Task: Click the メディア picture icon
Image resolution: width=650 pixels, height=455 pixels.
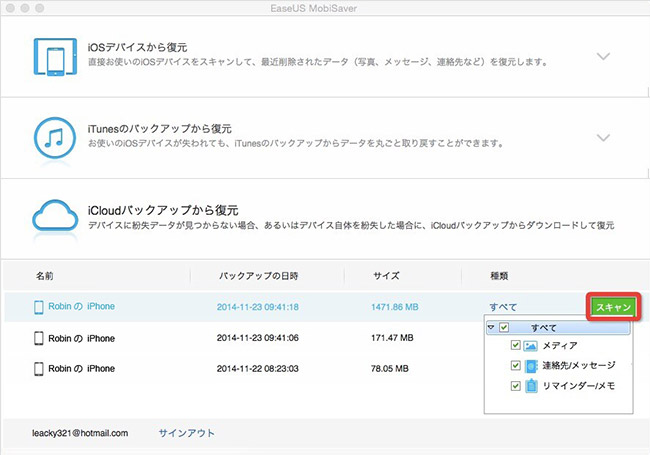Action: (531, 346)
